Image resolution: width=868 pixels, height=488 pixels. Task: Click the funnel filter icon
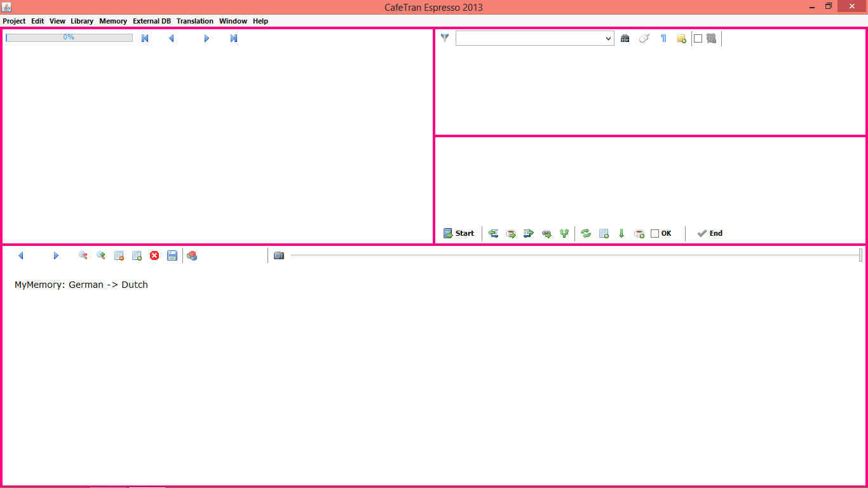(445, 38)
